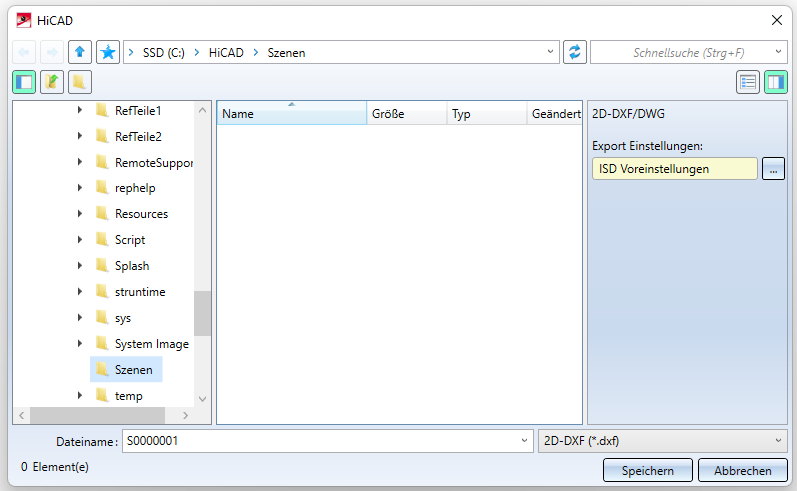Click the back navigation arrow
This screenshot has height=491, width=797.
24,52
